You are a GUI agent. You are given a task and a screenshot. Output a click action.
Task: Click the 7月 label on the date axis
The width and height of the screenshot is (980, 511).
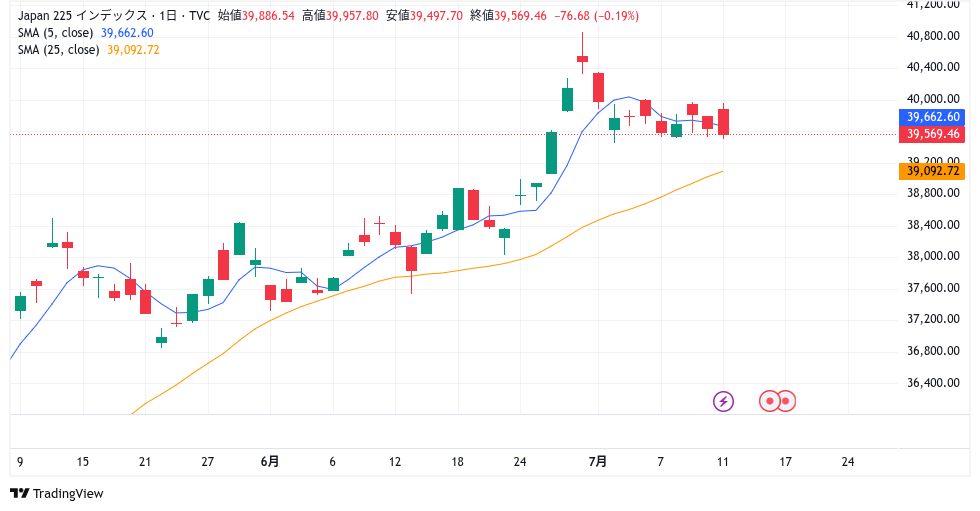click(598, 462)
